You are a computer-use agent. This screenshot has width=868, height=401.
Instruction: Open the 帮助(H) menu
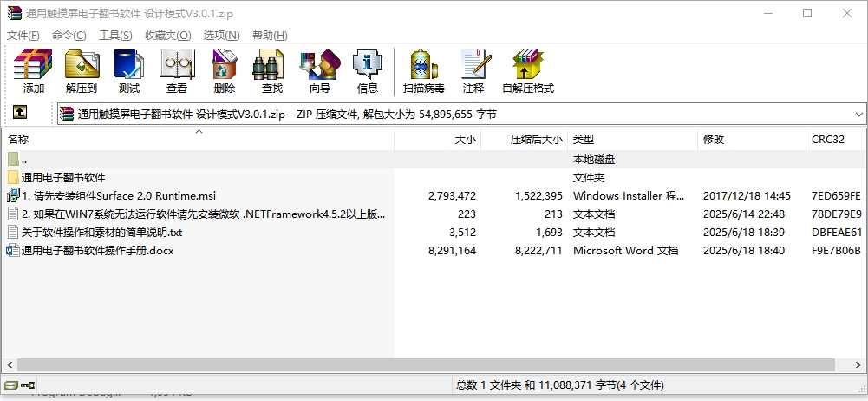[270, 36]
